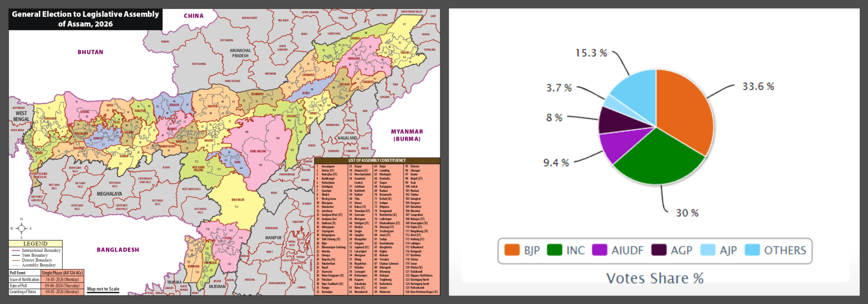This screenshot has width=868, height=304.
Task: Click the compass rose on the map
Action: click(x=21, y=228)
